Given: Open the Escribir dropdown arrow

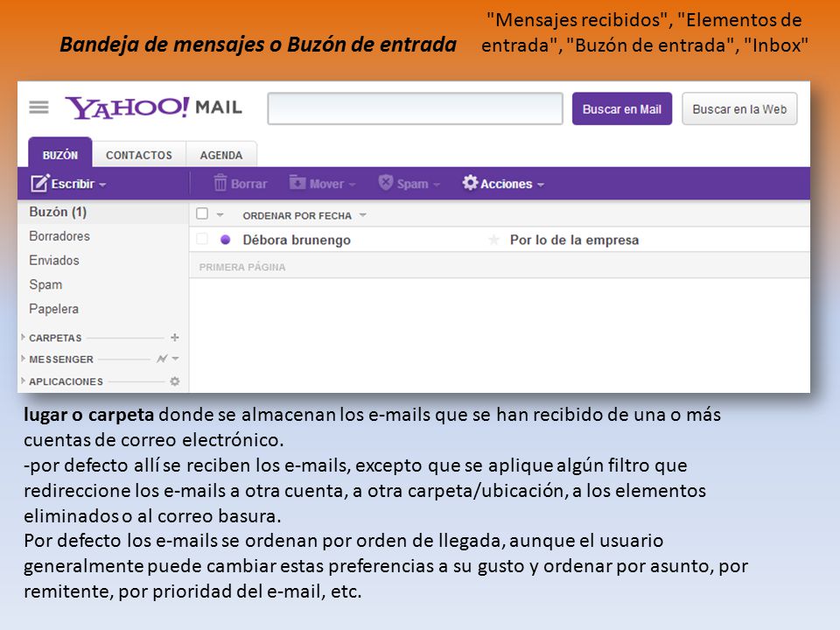Looking at the screenshot, I should [102, 185].
